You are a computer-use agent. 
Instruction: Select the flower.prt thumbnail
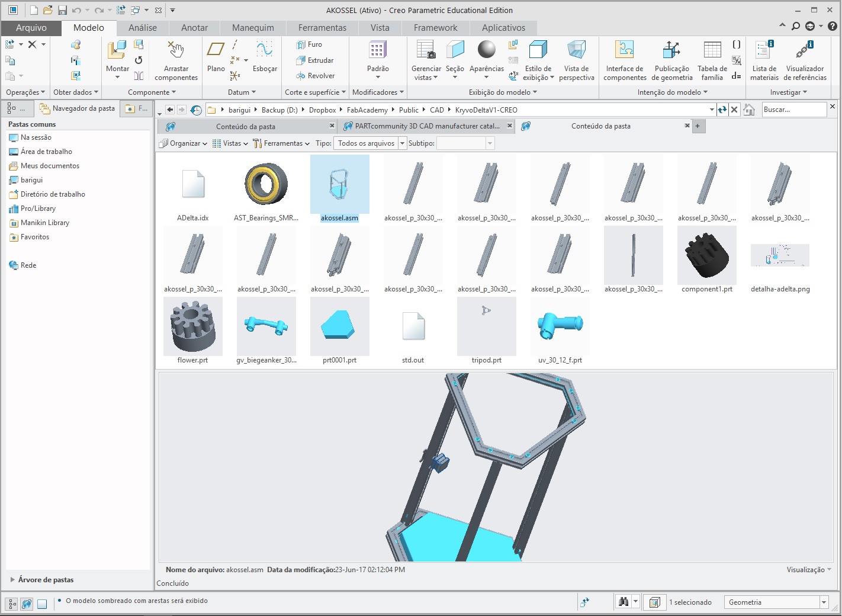pos(193,326)
